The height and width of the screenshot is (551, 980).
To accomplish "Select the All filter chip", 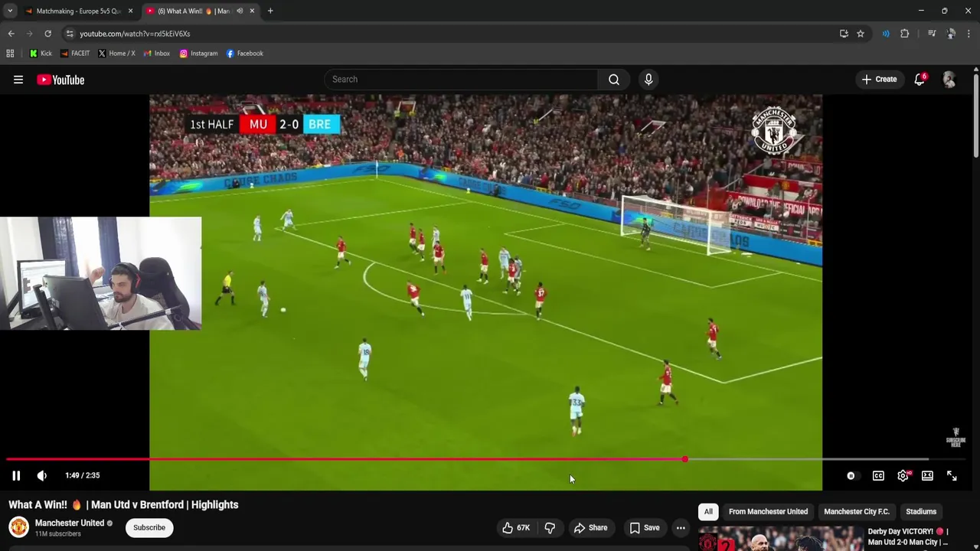I will [x=708, y=511].
